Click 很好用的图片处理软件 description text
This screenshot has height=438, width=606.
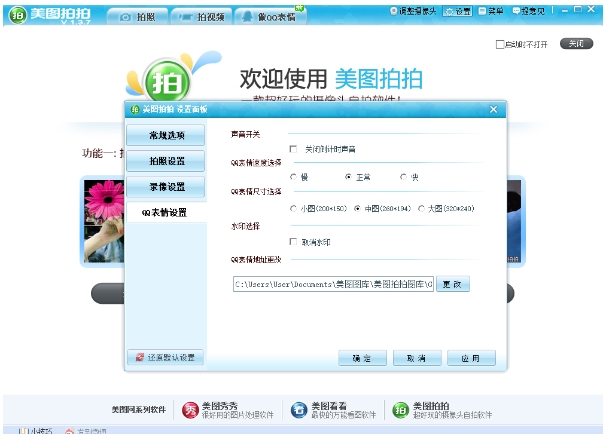click(238, 415)
